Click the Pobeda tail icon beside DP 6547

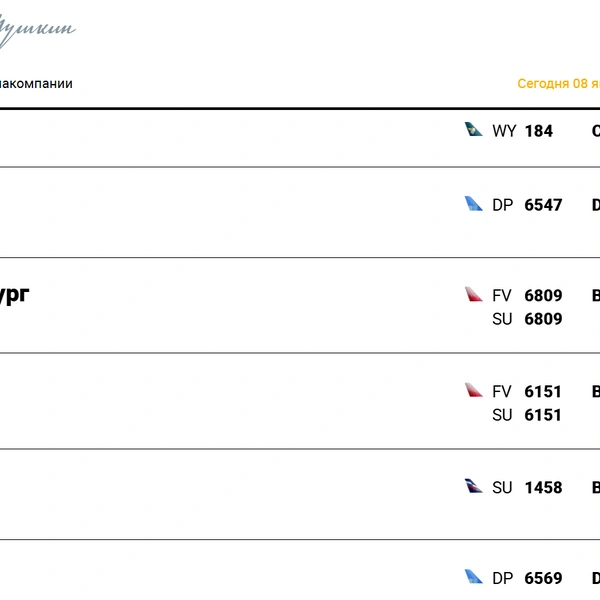pos(474,205)
